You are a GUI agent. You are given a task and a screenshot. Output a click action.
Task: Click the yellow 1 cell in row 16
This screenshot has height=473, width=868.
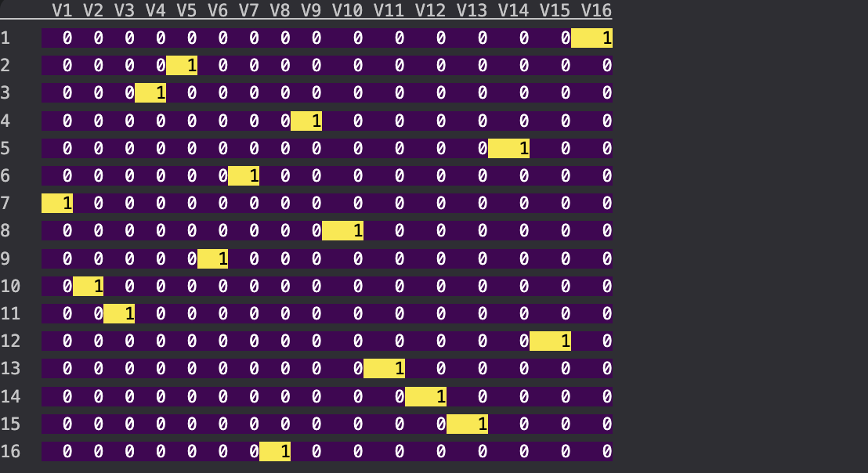275,452
